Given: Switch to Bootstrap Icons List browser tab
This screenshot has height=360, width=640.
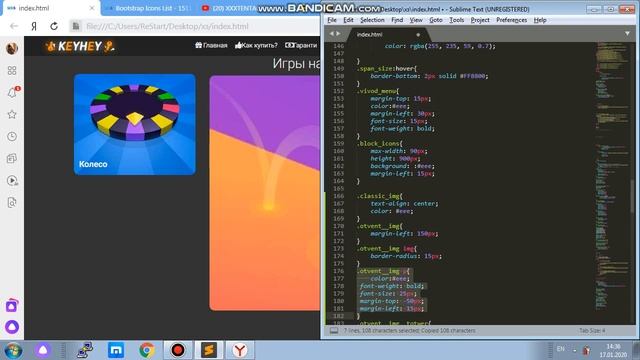Looking at the screenshot, I should click(x=149, y=8).
